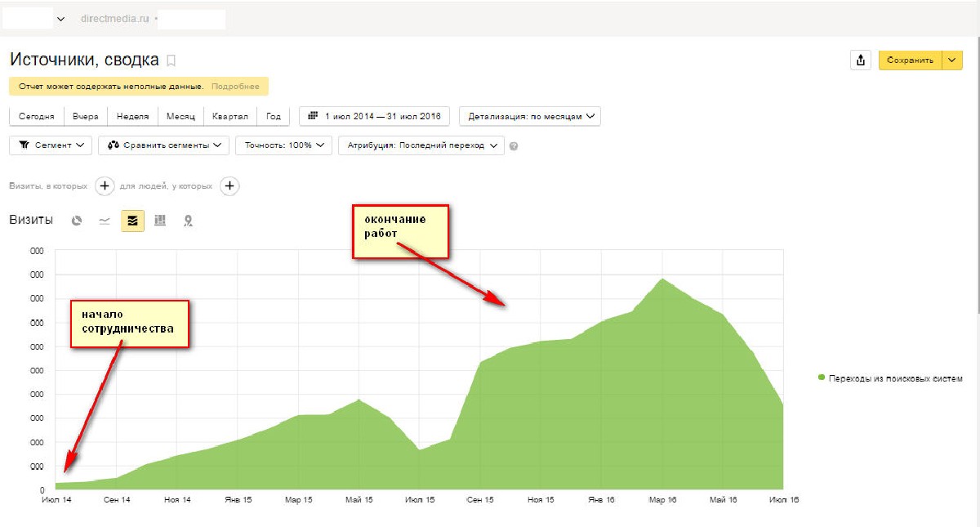Switch to bar column chart view
Viewport: 980px width, 527px height.
tap(160, 221)
